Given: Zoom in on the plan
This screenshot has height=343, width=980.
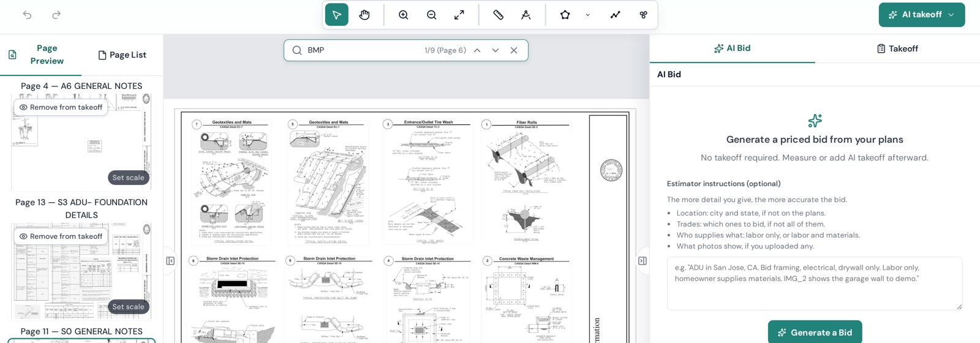Looking at the screenshot, I should [404, 15].
